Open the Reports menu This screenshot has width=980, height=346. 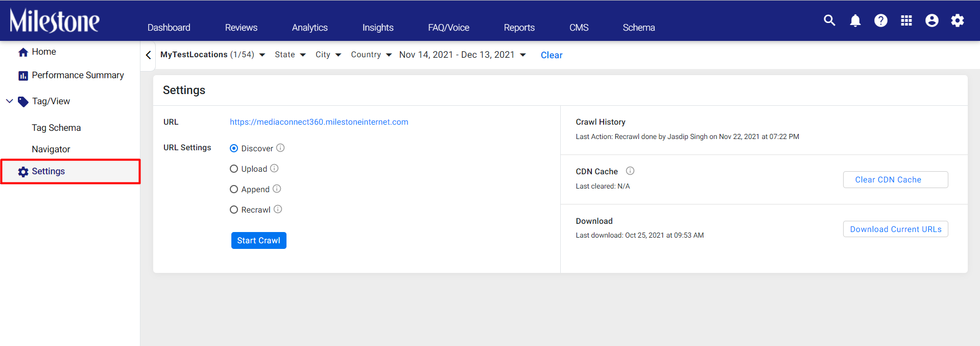coord(519,28)
